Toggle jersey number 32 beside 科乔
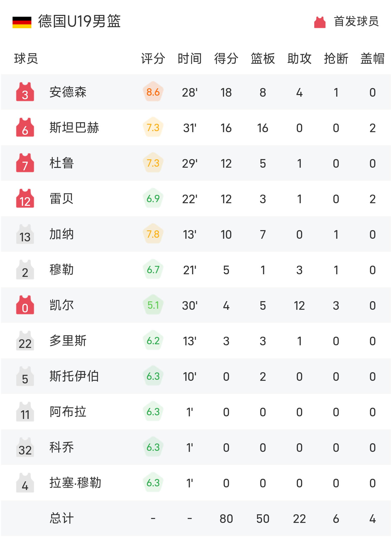This screenshot has height=537, width=392. (x=25, y=447)
